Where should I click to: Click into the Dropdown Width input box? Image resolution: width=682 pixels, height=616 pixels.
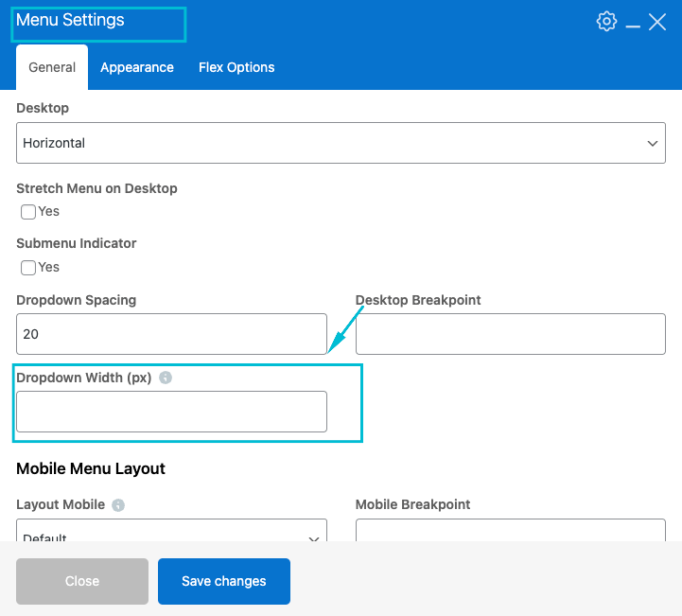pos(171,412)
